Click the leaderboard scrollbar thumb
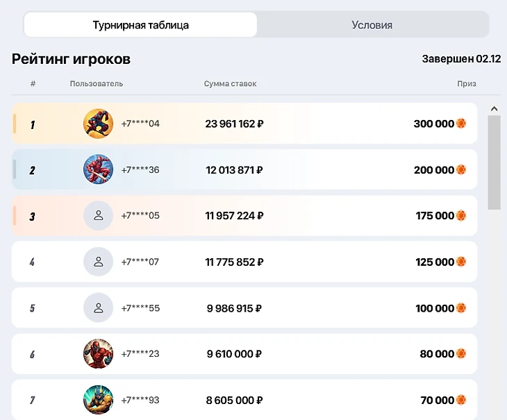Screen dimensions: 507x420 494,162
